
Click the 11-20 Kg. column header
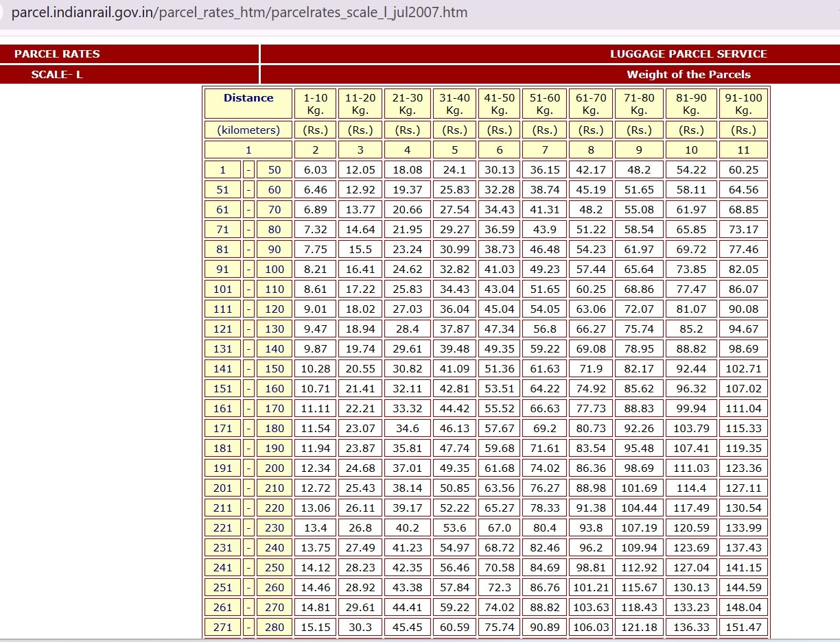pos(360,104)
